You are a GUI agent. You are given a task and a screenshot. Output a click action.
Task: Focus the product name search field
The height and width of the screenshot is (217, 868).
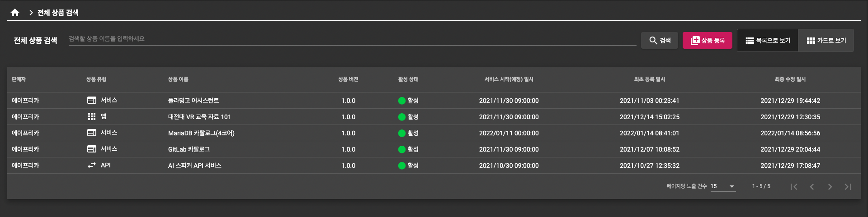(x=352, y=39)
